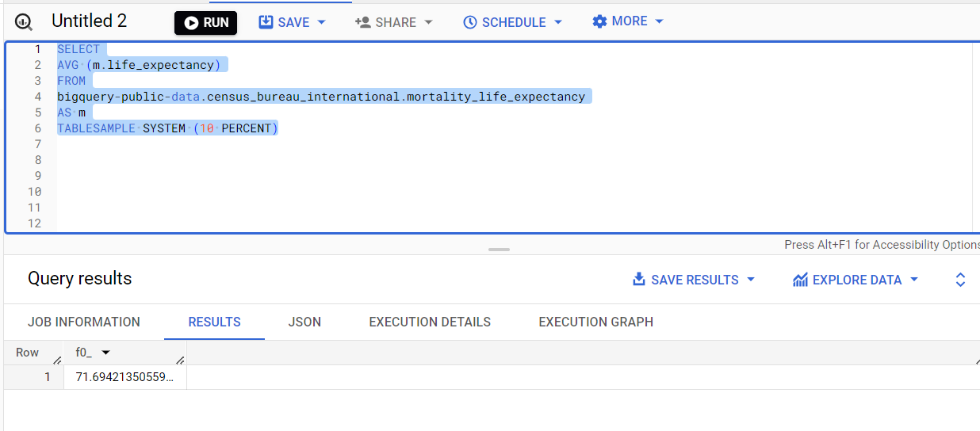Click the query magnifier icon beside Untitled 2
Screen dimensions: 980x431
[x=24, y=23]
